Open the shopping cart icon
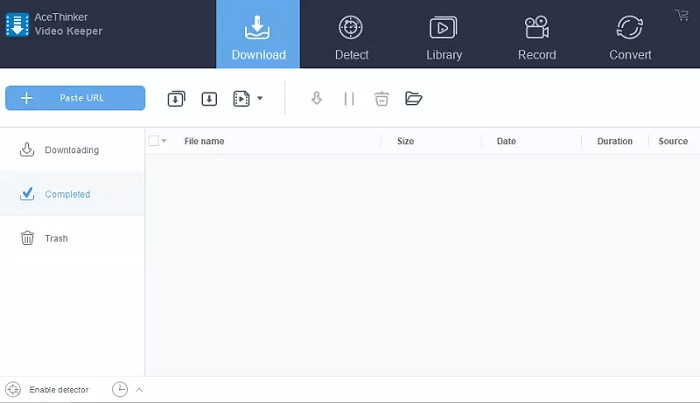This screenshot has height=403, width=700. 682,15
